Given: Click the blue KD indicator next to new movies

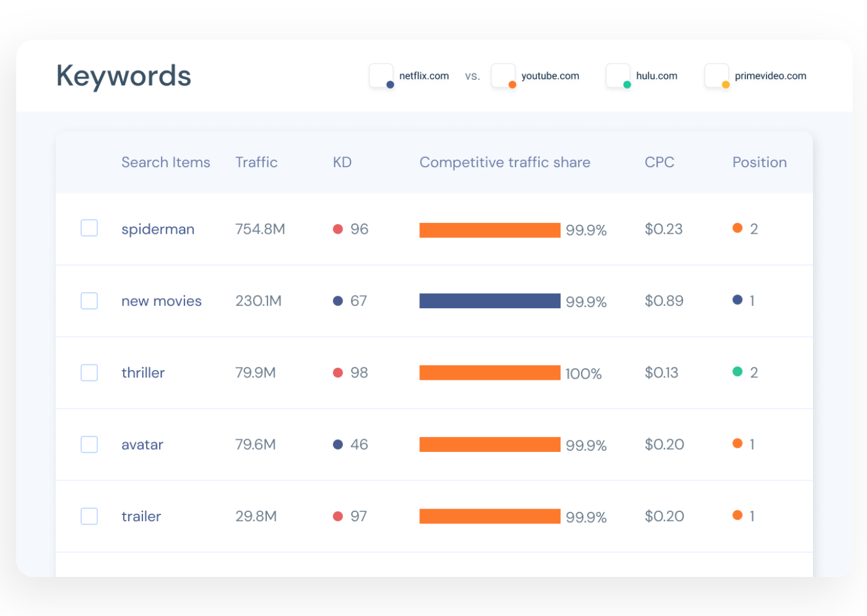Looking at the screenshot, I should (x=338, y=301).
